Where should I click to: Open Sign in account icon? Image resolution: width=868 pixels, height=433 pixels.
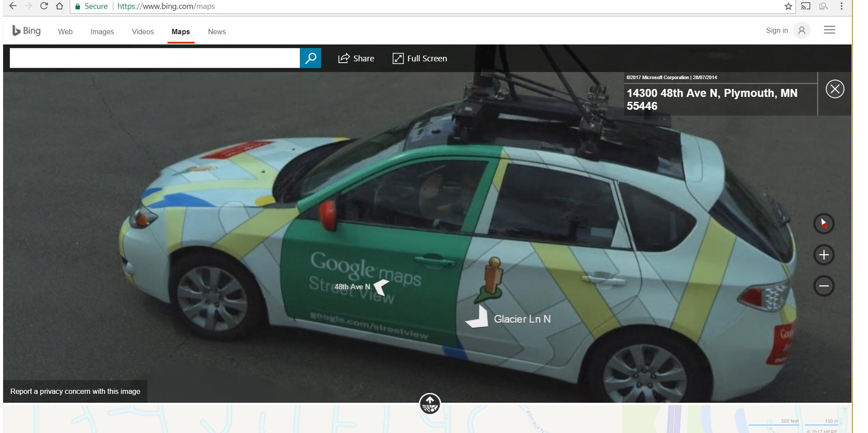[801, 30]
